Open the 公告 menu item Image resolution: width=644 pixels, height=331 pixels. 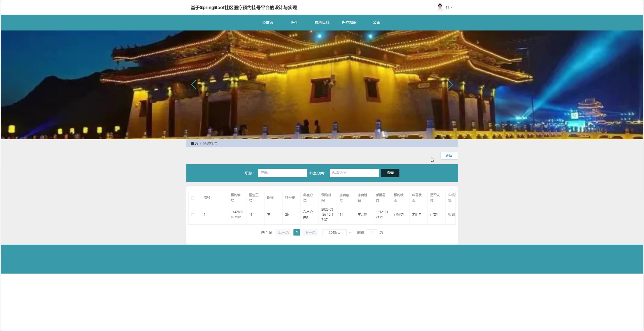(x=376, y=22)
